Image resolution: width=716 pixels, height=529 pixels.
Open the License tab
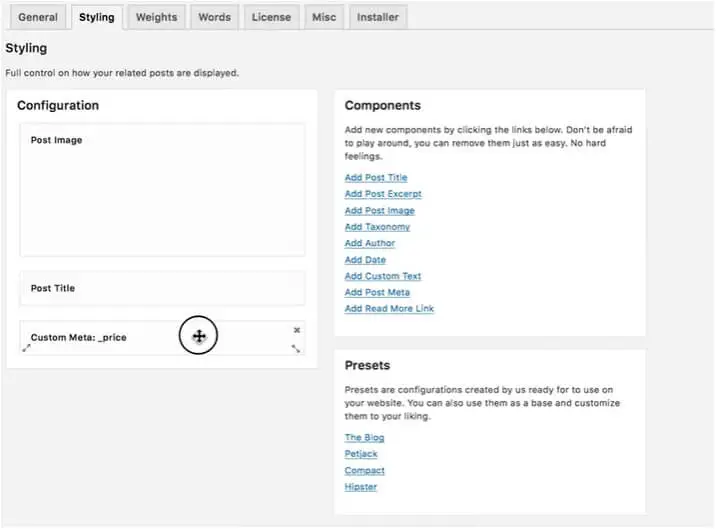point(271,17)
